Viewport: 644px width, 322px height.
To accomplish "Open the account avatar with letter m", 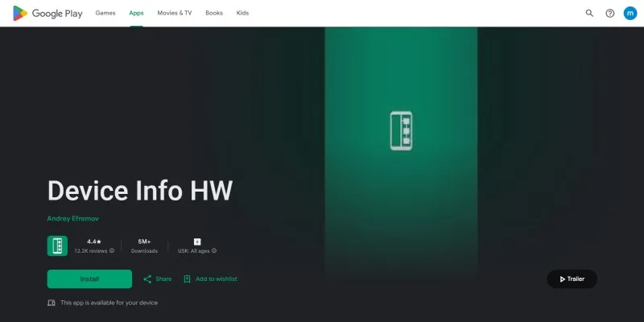I will click(630, 13).
